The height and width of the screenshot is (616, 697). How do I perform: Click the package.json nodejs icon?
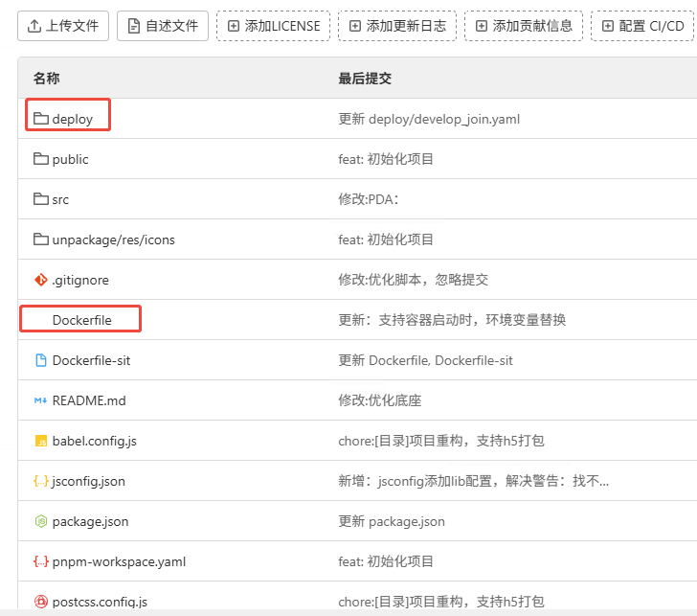point(41,521)
